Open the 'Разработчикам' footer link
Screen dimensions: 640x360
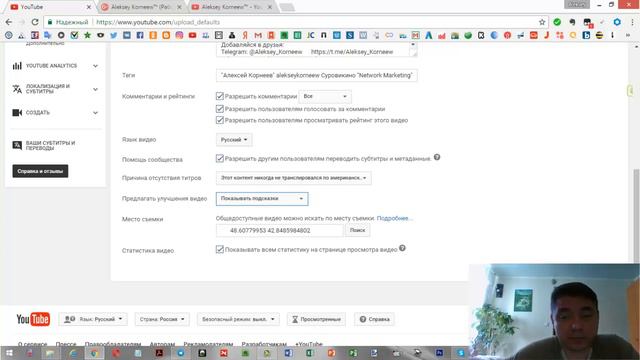tap(264, 344)
